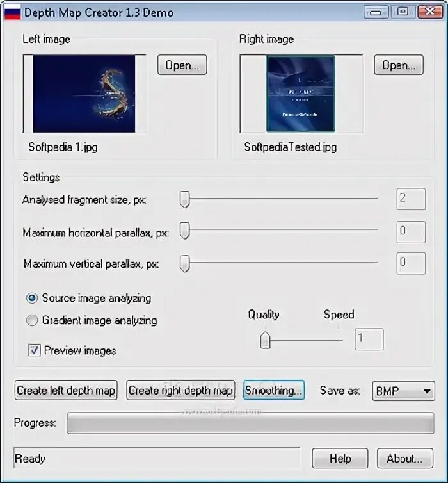Expand the Save as format dropdown
Image resolution: width=448 pixels, height=483 pixels.
[x=403, y=391]
